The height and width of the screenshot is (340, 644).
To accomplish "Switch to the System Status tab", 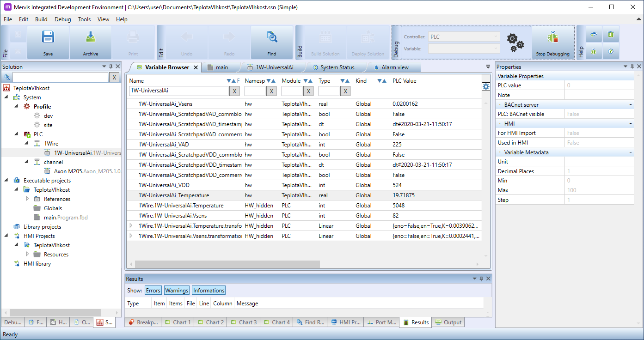I will tap(337, 67).
